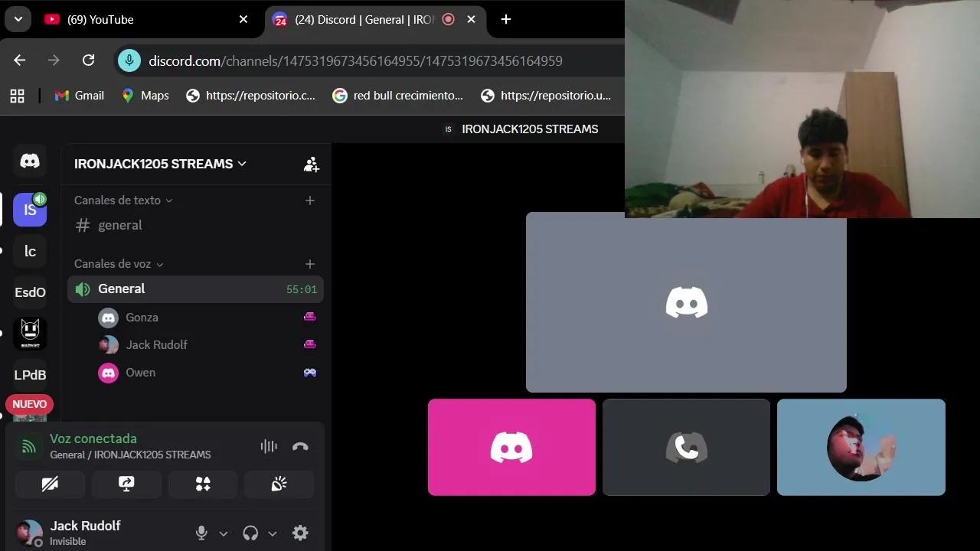
Task: Click the voice search microphone in address bar
Action: click(129, 60)
